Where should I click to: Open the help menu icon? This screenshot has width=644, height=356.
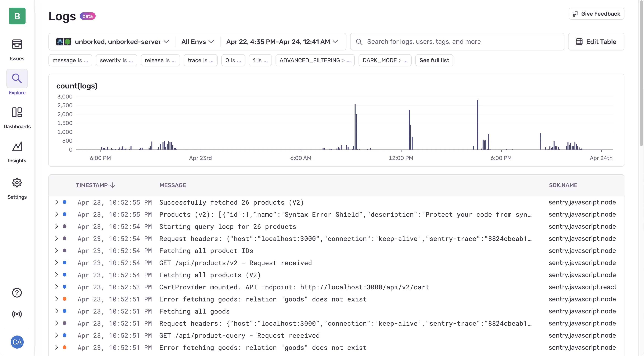pyautogui.click(x=17, y=293)
